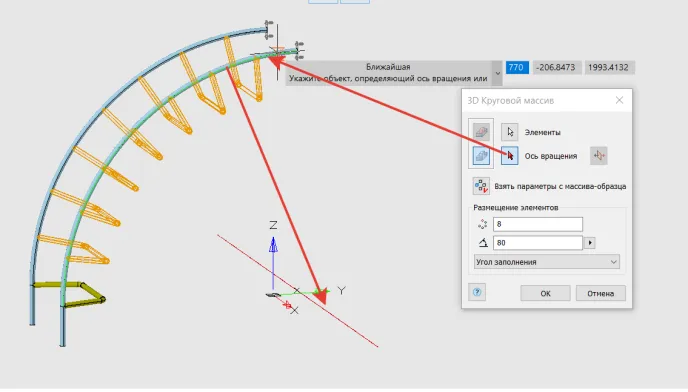Click the OK button

pyautogui.click(x=545, y=293)
